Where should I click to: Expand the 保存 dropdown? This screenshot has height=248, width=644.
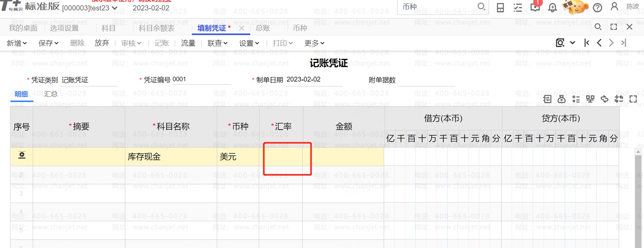pos(48,43)
